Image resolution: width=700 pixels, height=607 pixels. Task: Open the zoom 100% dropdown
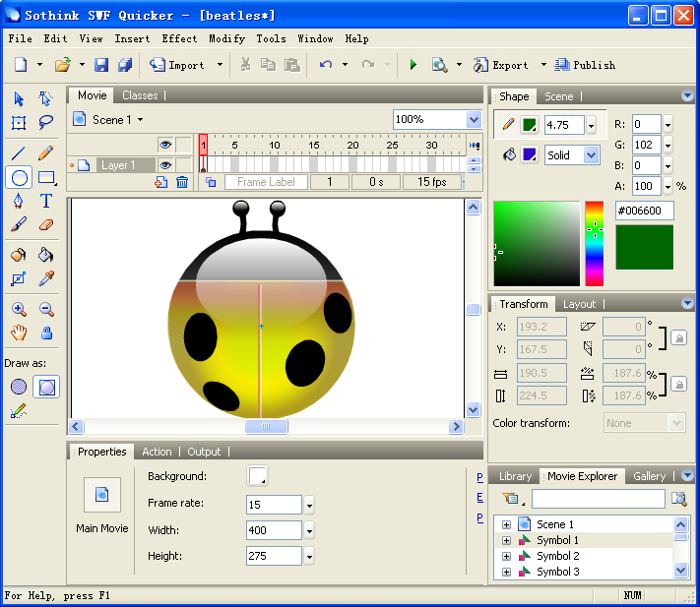[474, 119]
